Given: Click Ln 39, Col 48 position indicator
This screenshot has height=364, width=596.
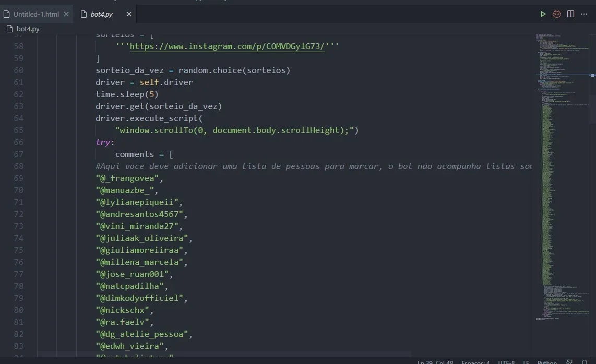Looking at the screenshot, I should click(x=435, y=362).
